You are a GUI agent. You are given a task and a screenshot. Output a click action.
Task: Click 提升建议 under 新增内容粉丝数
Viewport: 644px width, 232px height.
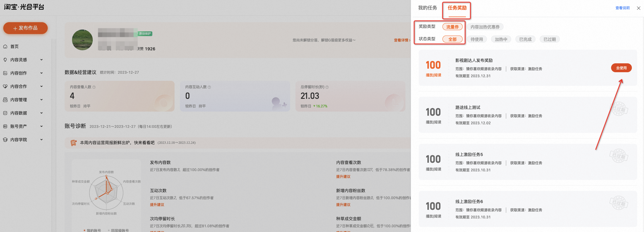tap(343, 205)
